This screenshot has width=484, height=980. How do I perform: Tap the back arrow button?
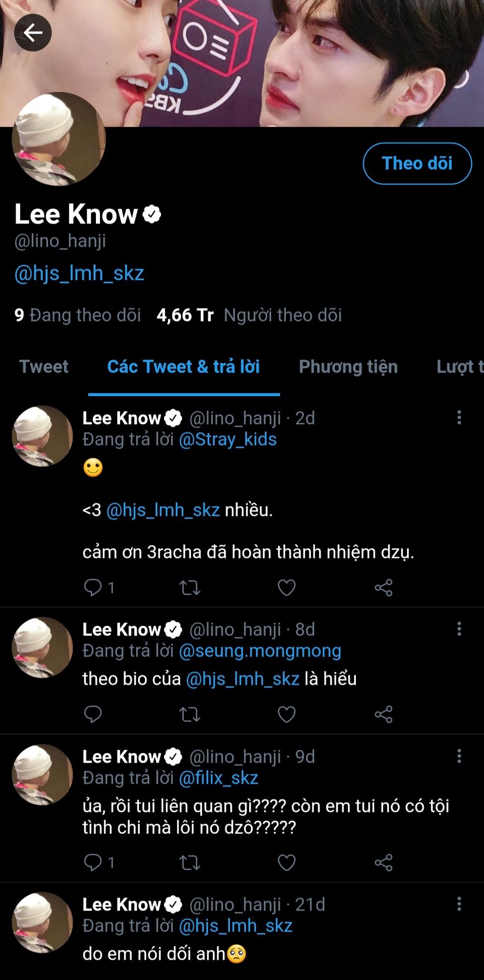(33, 33)
